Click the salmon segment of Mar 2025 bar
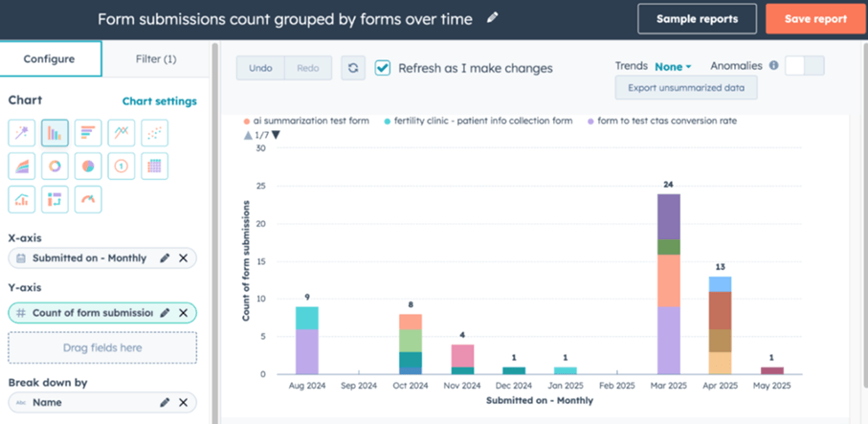This screenshot has height=424, width=868. pyautogui.click(x=668, y=280)
